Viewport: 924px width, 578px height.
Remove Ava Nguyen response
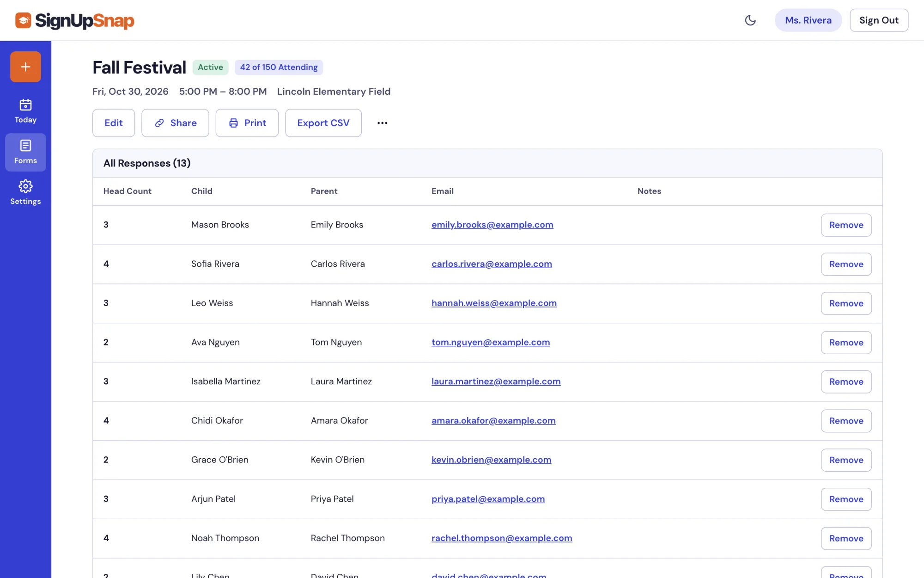click(846, 343)
